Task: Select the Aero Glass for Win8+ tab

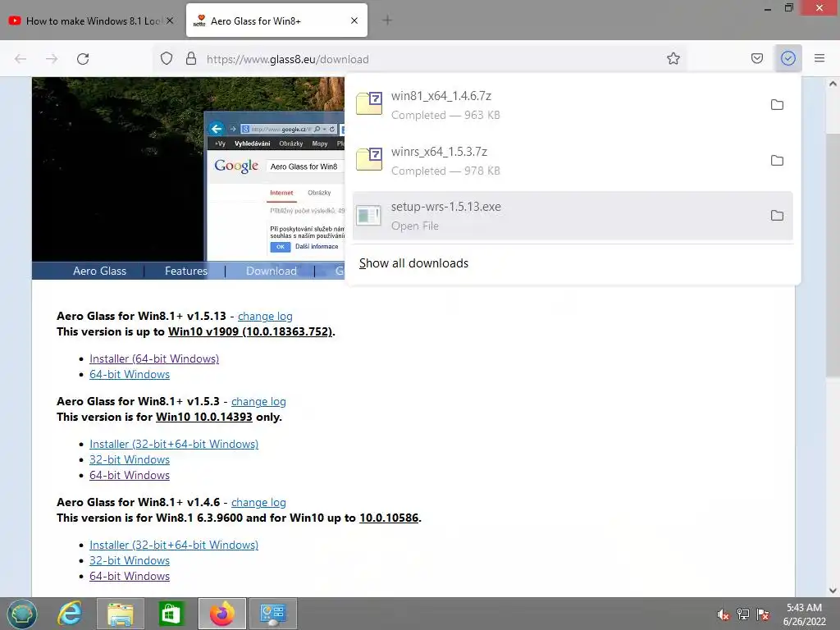Action: point(276,21)
